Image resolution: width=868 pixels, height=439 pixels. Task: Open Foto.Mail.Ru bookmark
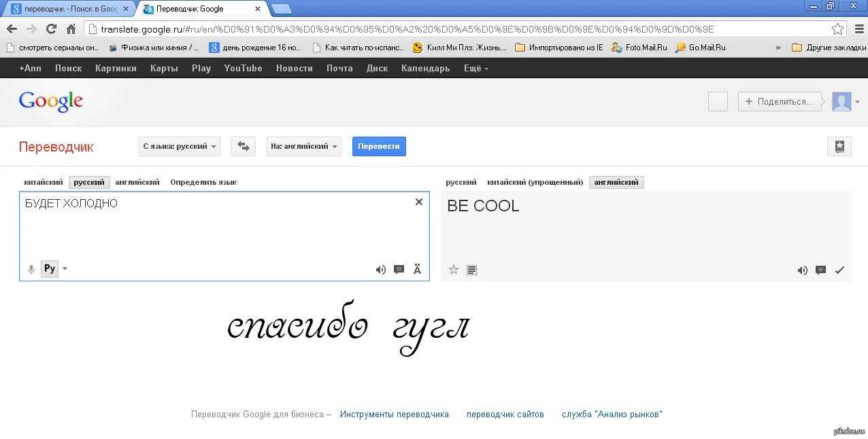coord(639,48)
